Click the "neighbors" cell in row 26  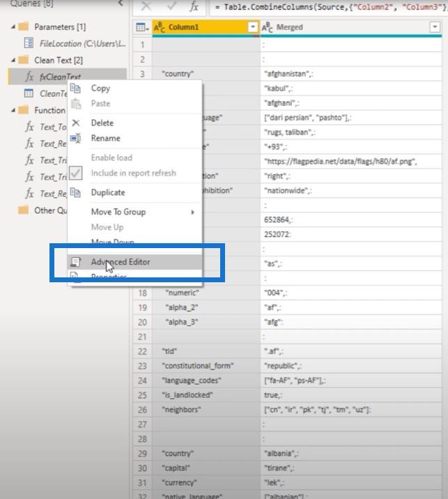(x=206, y=410)
